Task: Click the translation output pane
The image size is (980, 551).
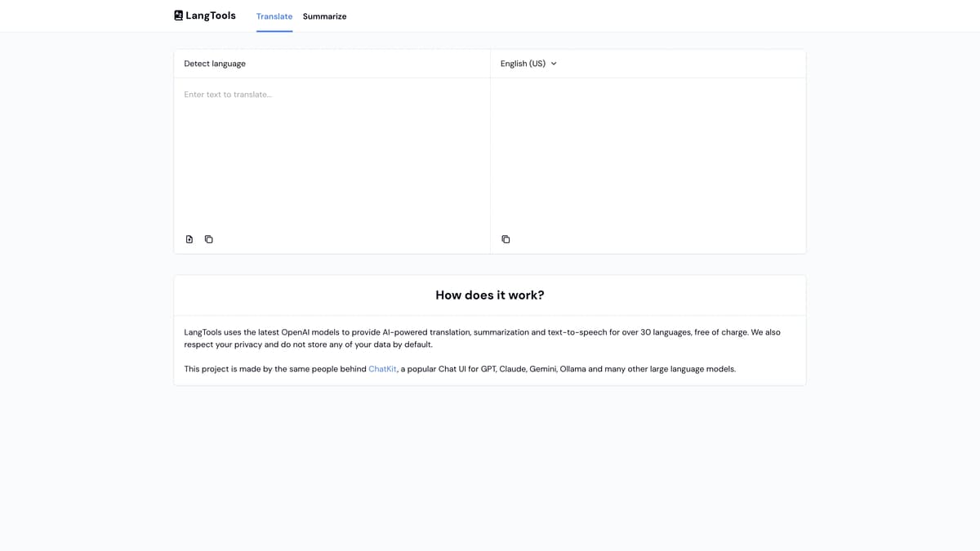Action: (x=648, y=153)
